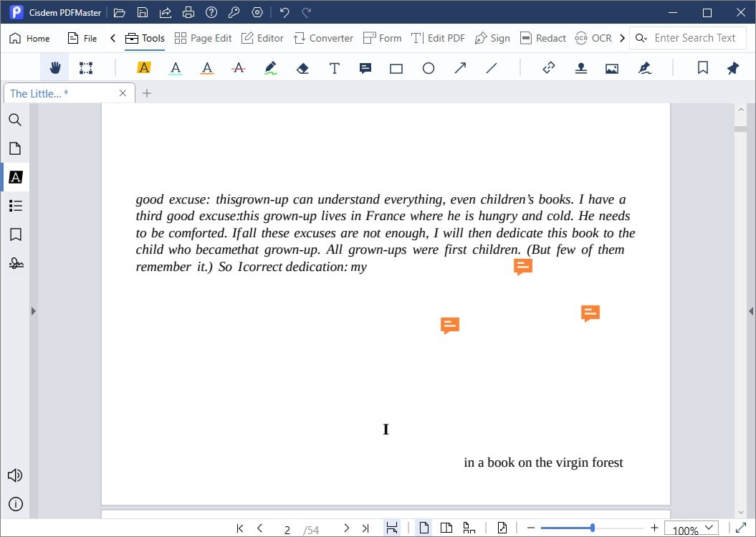Expand the right side panel arrow

tap(751, 311)
